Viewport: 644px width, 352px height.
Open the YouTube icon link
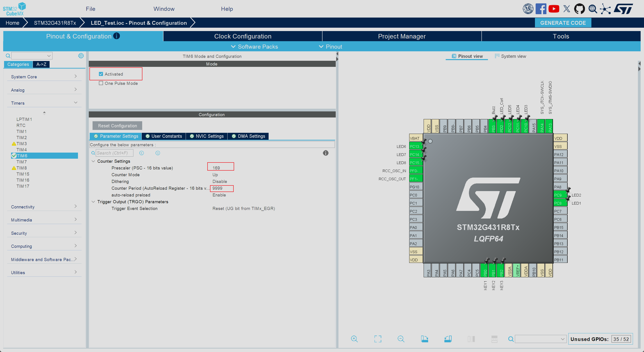pyautogui.click(x=554, y=9)
